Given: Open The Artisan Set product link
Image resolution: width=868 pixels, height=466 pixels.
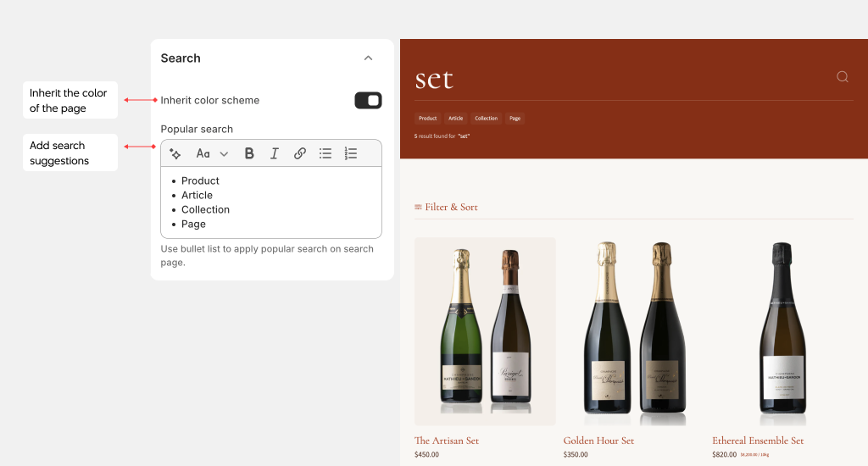Looking at the screenshot, I should click(446, 441).
